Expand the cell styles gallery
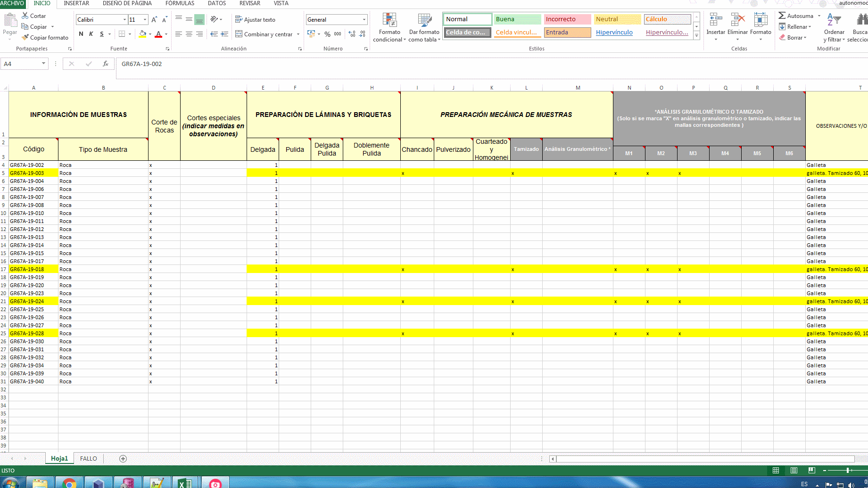This screenshot has width=868, height=488. click(696, 36)
